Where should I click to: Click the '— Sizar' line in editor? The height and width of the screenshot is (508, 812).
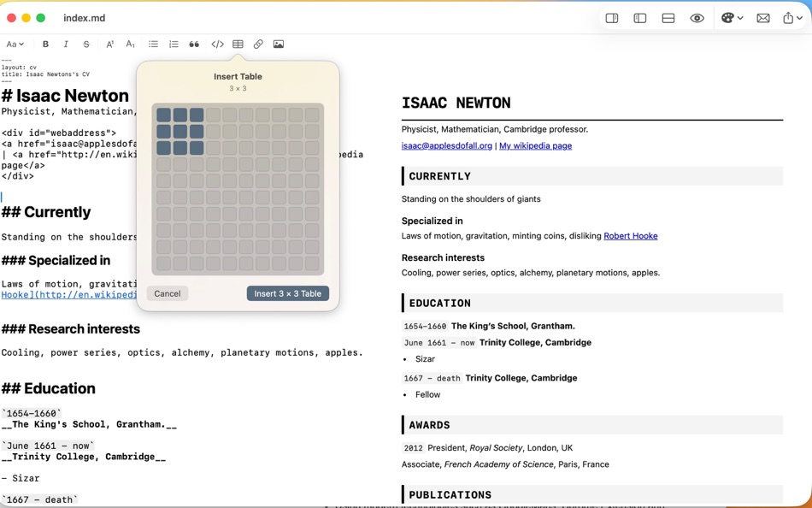[21, 478]
